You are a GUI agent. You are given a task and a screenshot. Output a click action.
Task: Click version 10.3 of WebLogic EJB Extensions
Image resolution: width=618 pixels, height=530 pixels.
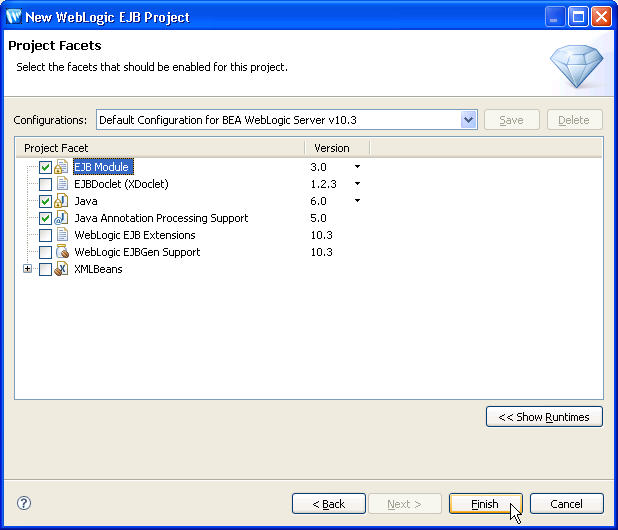322,235
